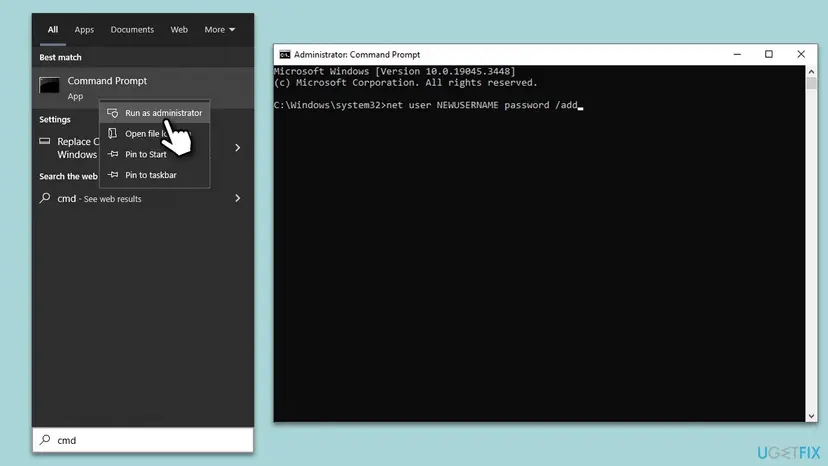828x466 pixels.
Task: Click the scroll up arrow in Command Prompt
Action: pos(811,71)
